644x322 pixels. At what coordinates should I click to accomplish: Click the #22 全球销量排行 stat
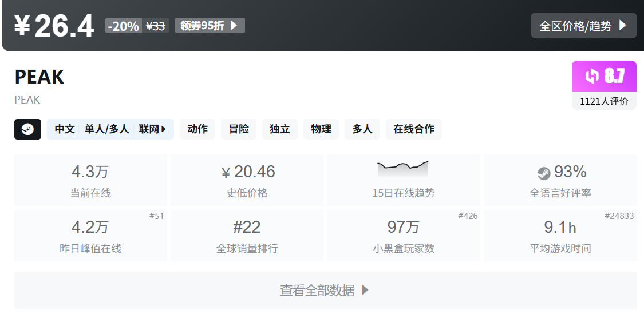click(247, 236)
